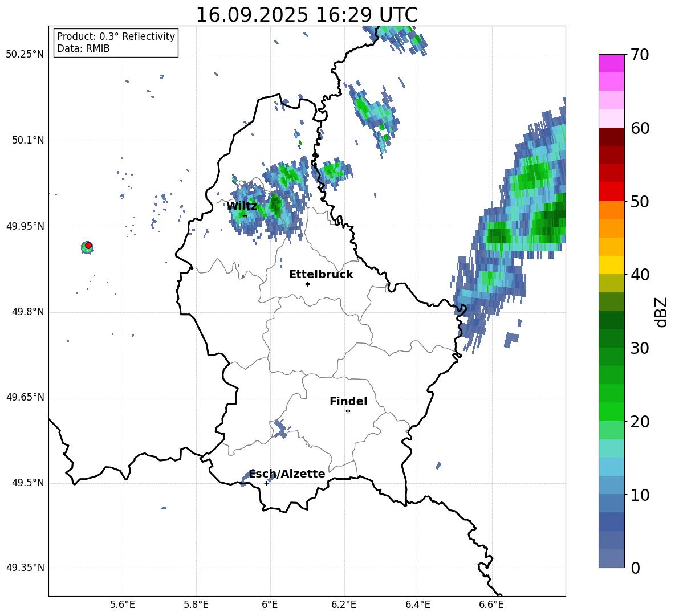Click the 6.4°E longitude label
The width and height of the screenshot is (675, 616).
(x=417, y=605)
